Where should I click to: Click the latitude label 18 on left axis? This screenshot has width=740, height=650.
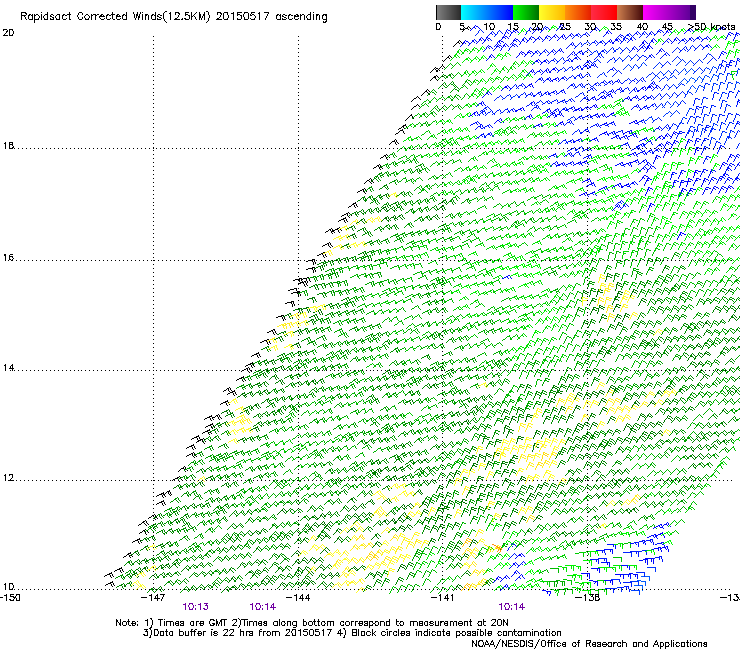tap(8, 146)
